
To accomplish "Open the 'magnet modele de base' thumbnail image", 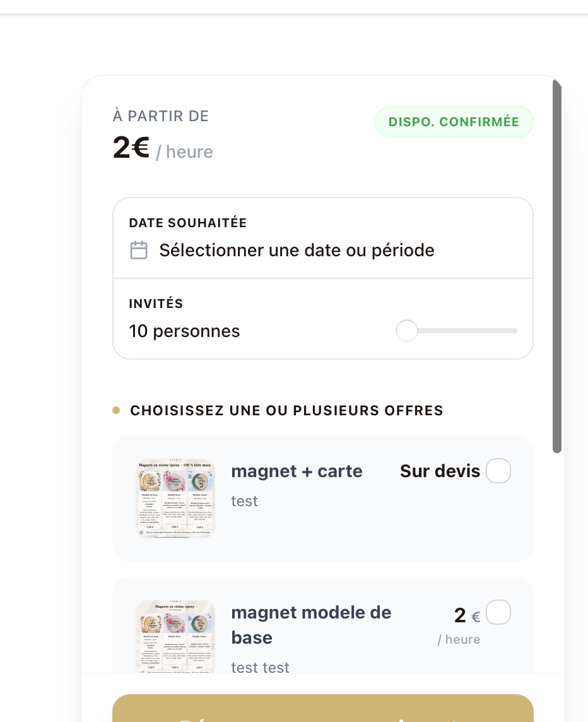I will pos(175,637).
